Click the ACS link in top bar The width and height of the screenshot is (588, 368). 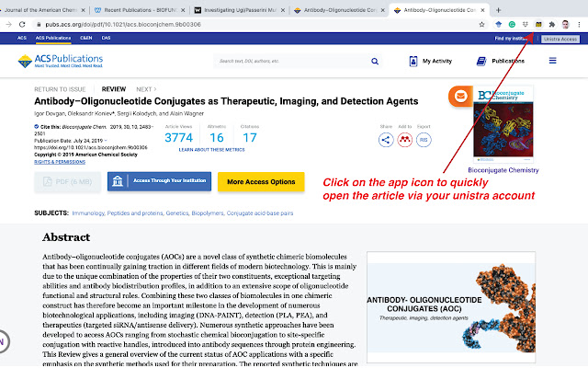22,38
